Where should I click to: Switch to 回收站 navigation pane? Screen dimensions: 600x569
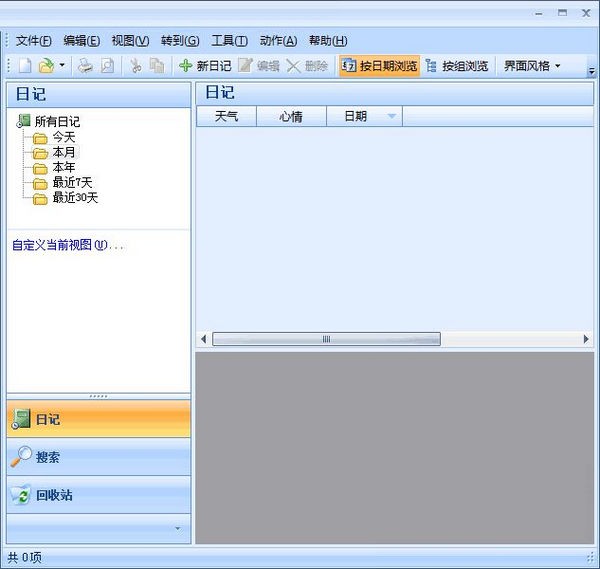pos(99,495)
